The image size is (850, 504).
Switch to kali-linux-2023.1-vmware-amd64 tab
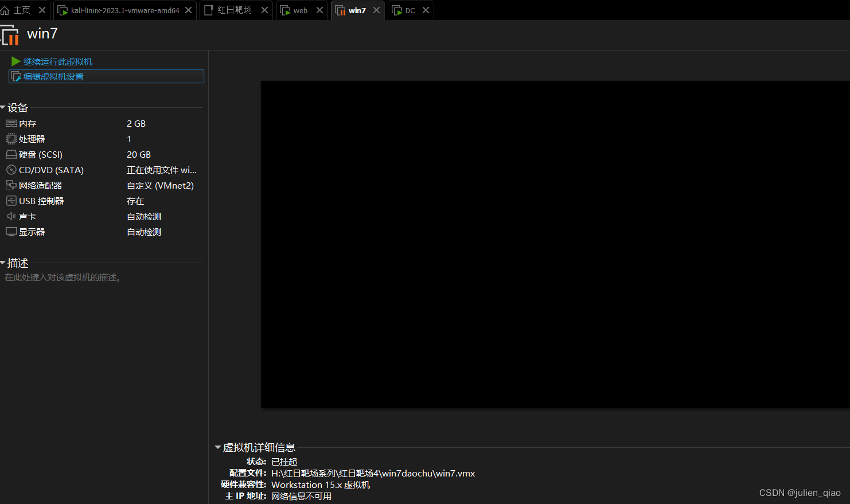(125, 10)
